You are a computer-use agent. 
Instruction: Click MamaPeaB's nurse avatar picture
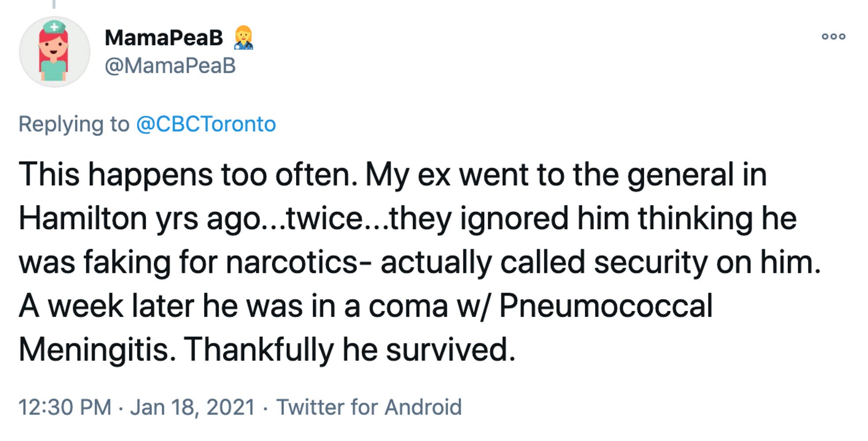coord(55,52)
